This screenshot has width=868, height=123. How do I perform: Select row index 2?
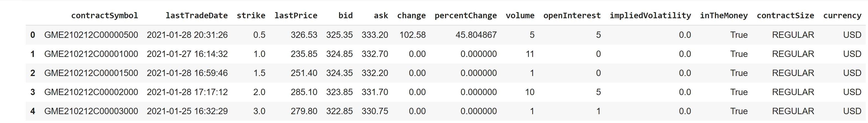(33, 73)
